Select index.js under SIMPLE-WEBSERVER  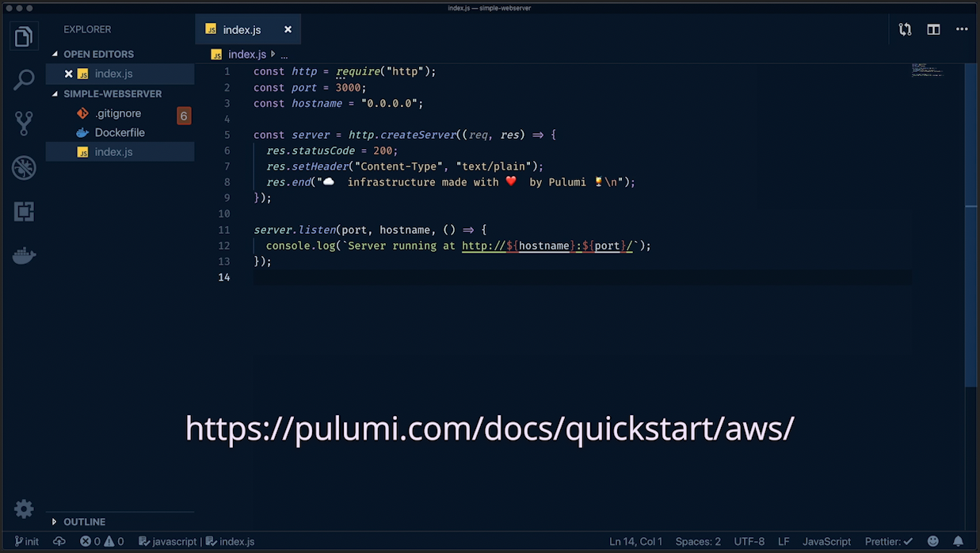pyautogui.click(x=120, y=151)
